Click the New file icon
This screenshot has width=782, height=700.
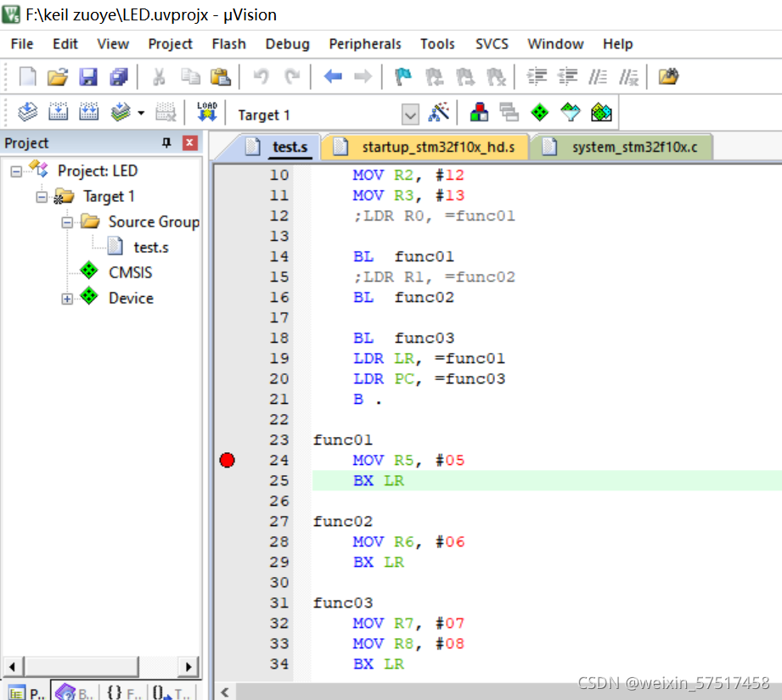pos(27,76)
